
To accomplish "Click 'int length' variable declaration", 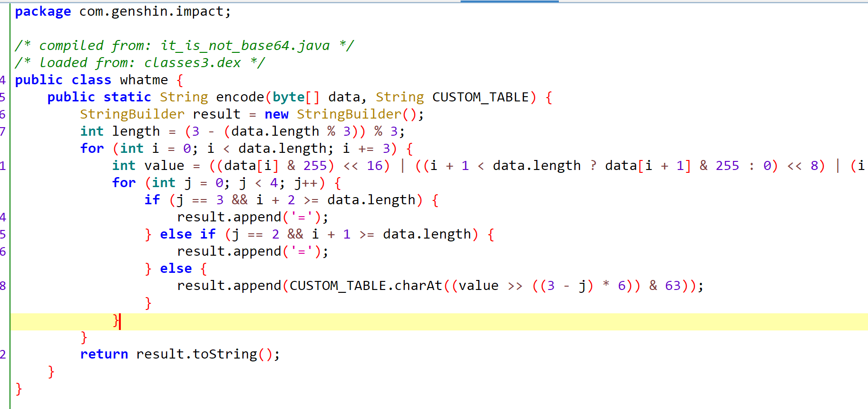I will 120,131.
